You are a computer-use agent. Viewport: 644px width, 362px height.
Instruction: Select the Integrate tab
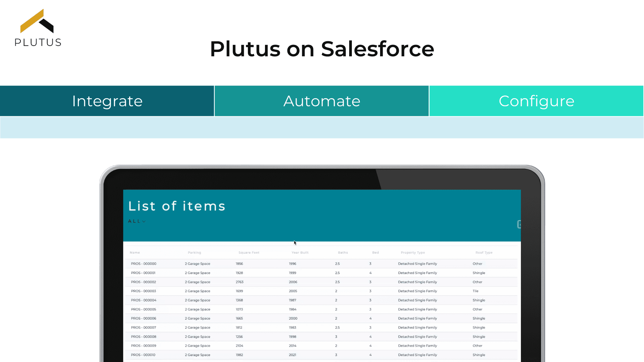107,101
